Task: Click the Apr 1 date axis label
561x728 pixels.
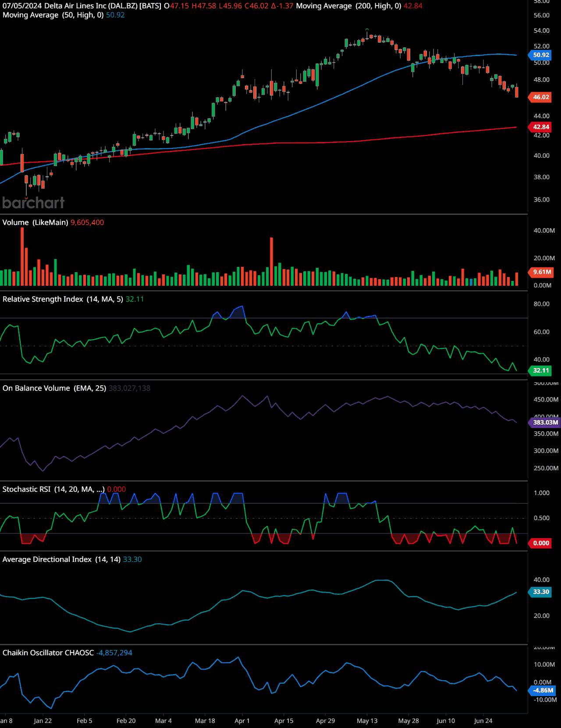Action: 242,721
